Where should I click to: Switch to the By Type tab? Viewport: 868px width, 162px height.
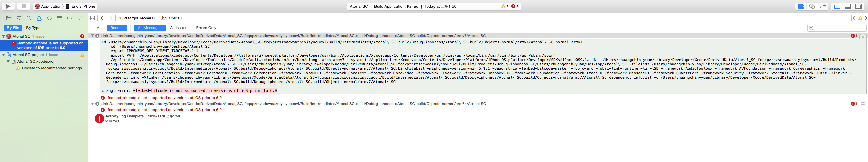33,28
